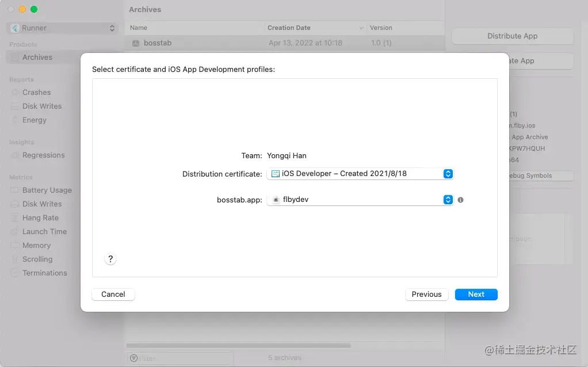Click the Crashes sidebar icon
Screen dimensions: 588x367
[15, 92]
